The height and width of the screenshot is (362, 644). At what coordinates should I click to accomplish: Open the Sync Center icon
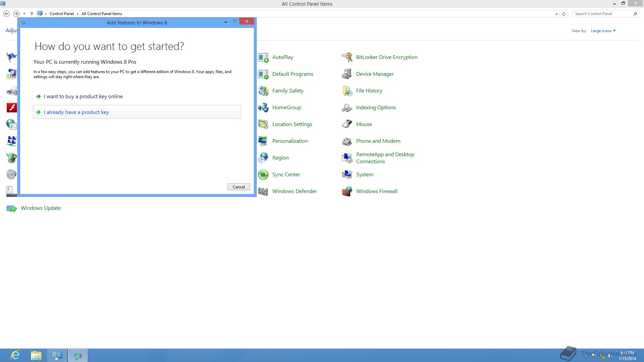click(x=263, y=175)
